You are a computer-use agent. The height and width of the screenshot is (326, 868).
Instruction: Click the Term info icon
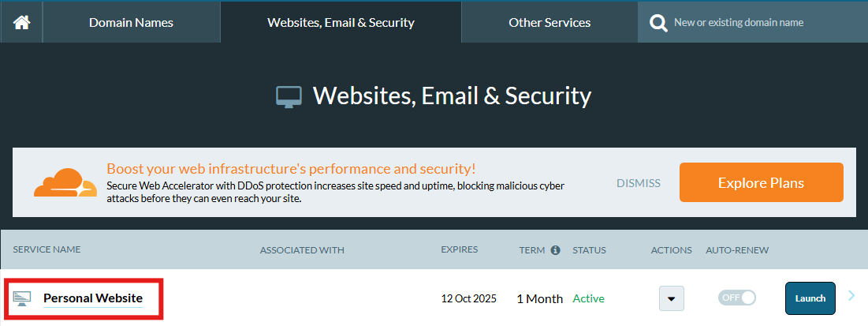(555, 250)
